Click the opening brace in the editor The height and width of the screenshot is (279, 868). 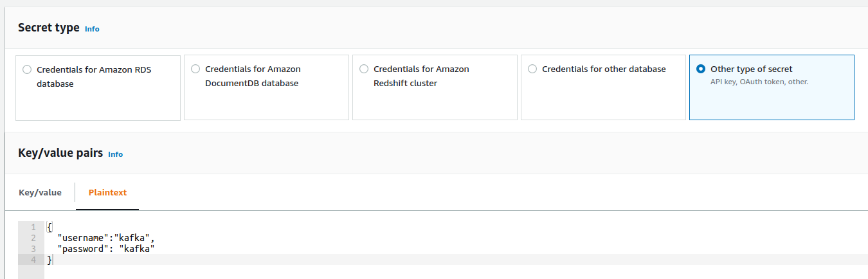click(x=49, y=228)
